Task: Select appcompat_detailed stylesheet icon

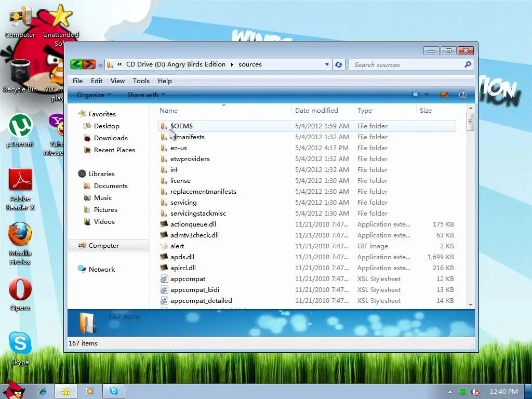Action: tap(164, 300)
